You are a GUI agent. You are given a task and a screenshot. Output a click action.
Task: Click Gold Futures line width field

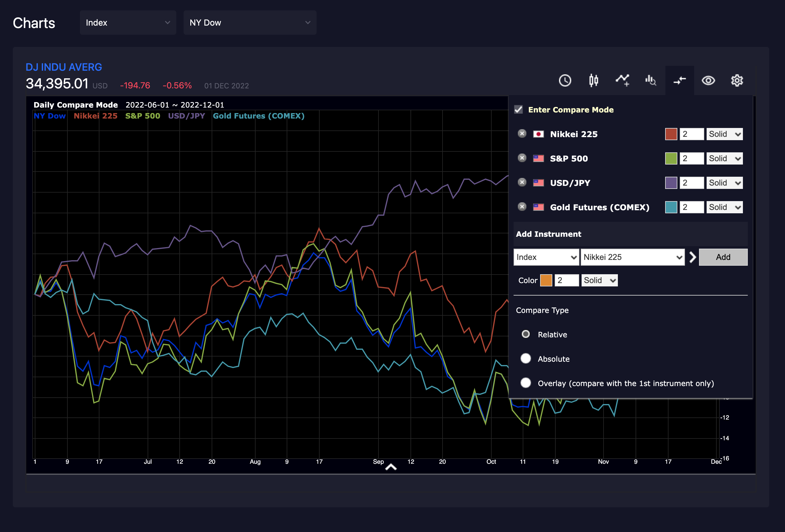pos(692,207)
